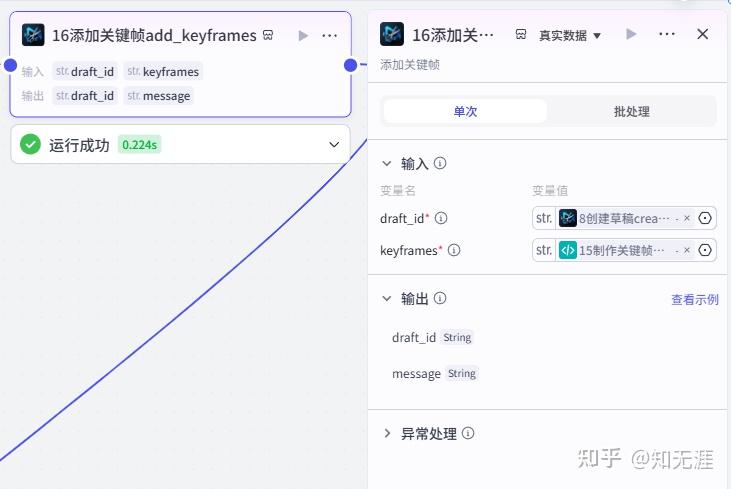Image resolution: width=731 pixels, height=489 pixels.
Task: Remove the keyframes reference value
Action: tap(687, 250)
